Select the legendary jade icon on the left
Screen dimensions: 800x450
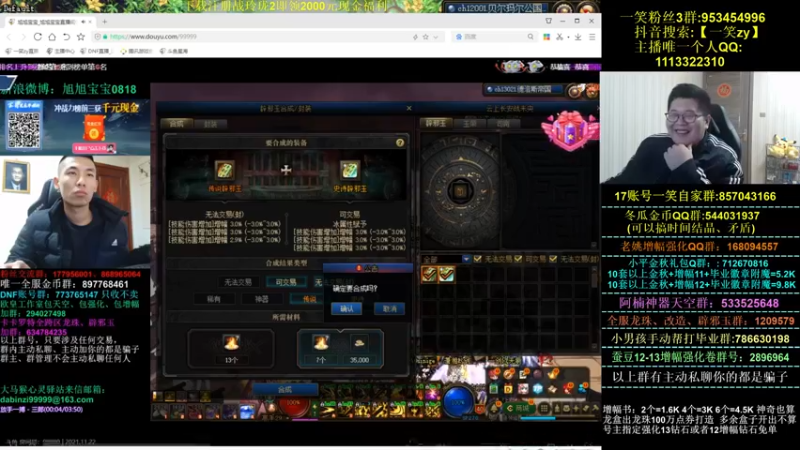[224, 170]
